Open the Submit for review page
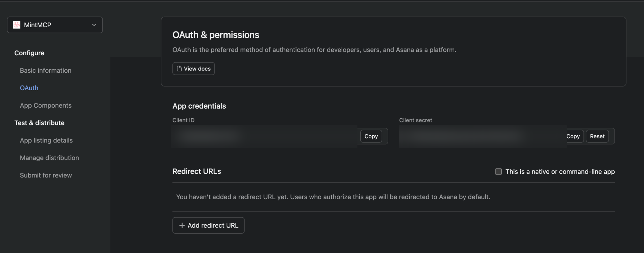The width and height of the screenshot is (644, 253). tap(46, 175)
